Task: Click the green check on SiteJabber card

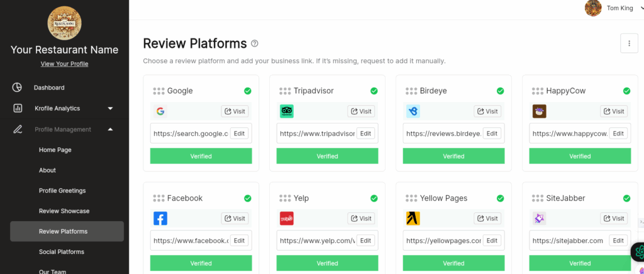Action: 627,198
